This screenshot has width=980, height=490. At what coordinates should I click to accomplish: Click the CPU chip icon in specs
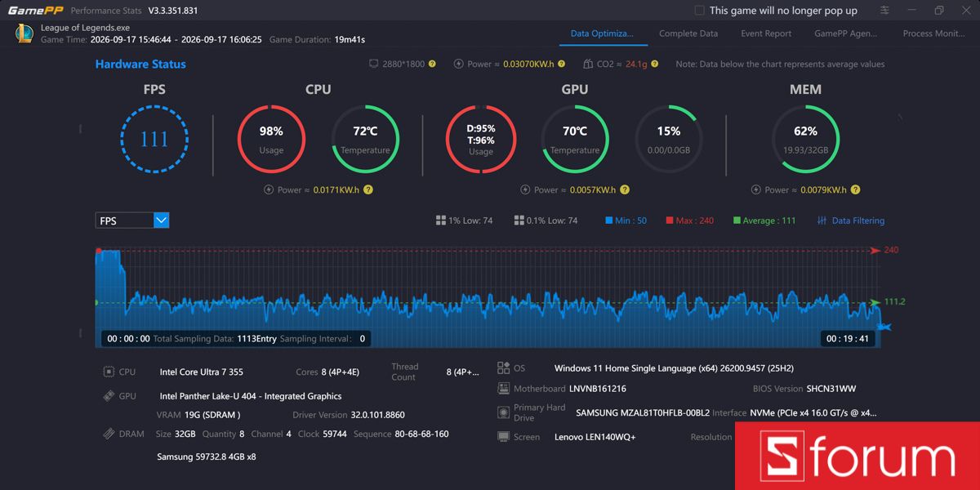109,372
